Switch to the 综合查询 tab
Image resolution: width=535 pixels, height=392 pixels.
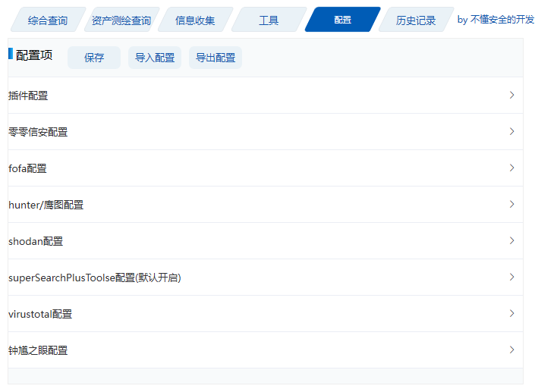pos(47,20)
